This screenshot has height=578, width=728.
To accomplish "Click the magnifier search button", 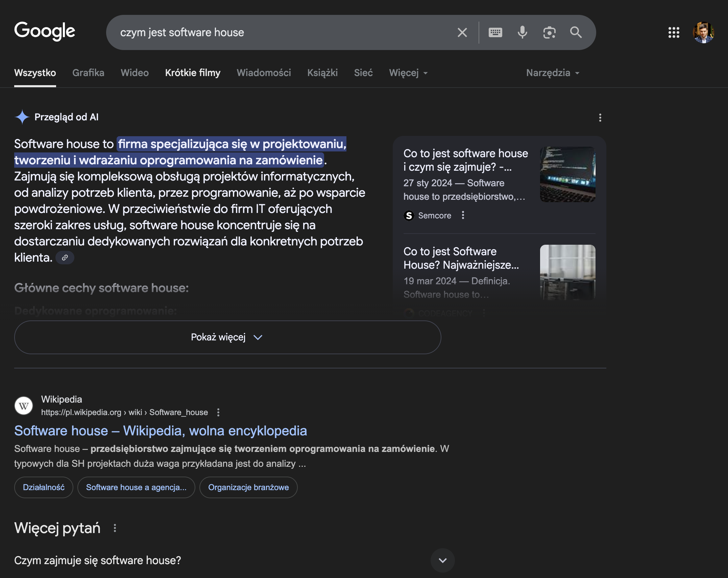I will point(576,32).
